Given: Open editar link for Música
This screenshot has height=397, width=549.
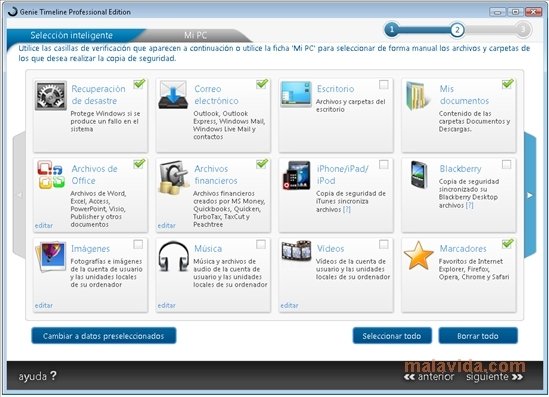Looking at the screenshot, I should coord(166,305).
